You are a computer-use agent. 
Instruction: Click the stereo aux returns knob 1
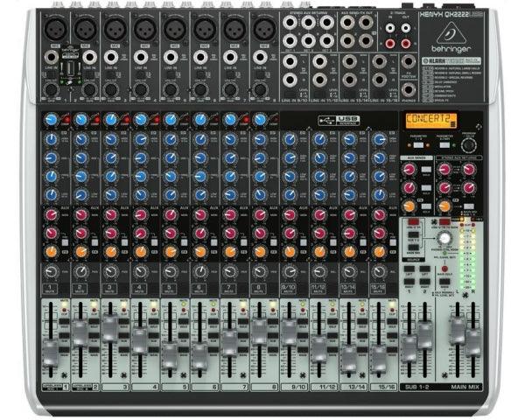coord(444,170)
